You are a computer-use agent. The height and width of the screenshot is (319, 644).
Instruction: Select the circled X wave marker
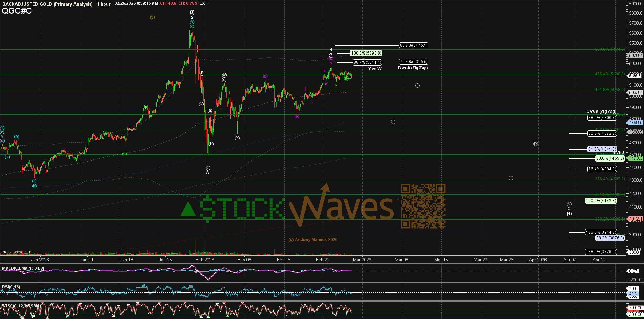coord(237,138)
